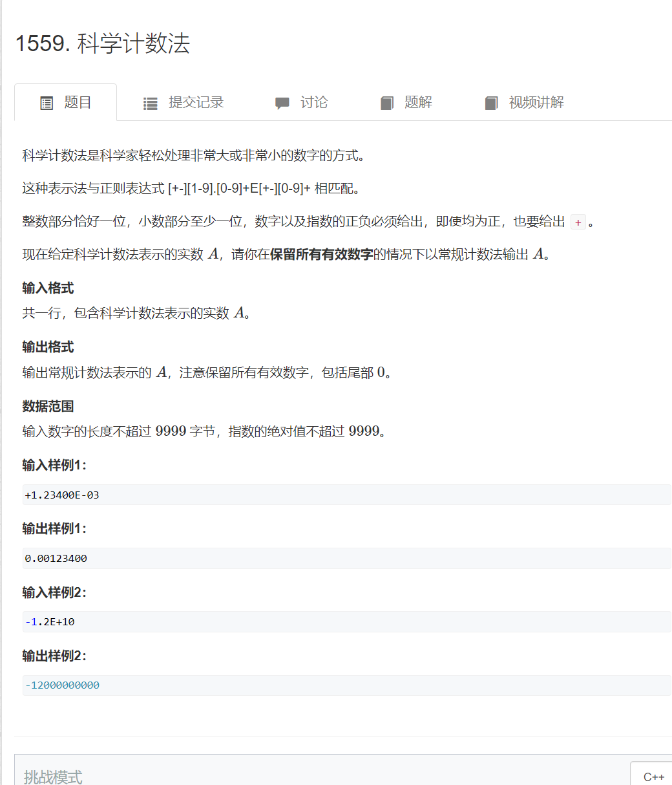This screenshot has height=785, width=672.
Task: Click the red + inline code
Action: [578, 222]
